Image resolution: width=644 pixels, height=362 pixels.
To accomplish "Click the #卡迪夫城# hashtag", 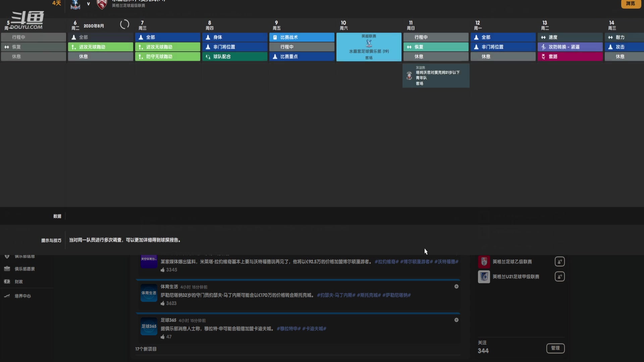I will pos(314,328).
